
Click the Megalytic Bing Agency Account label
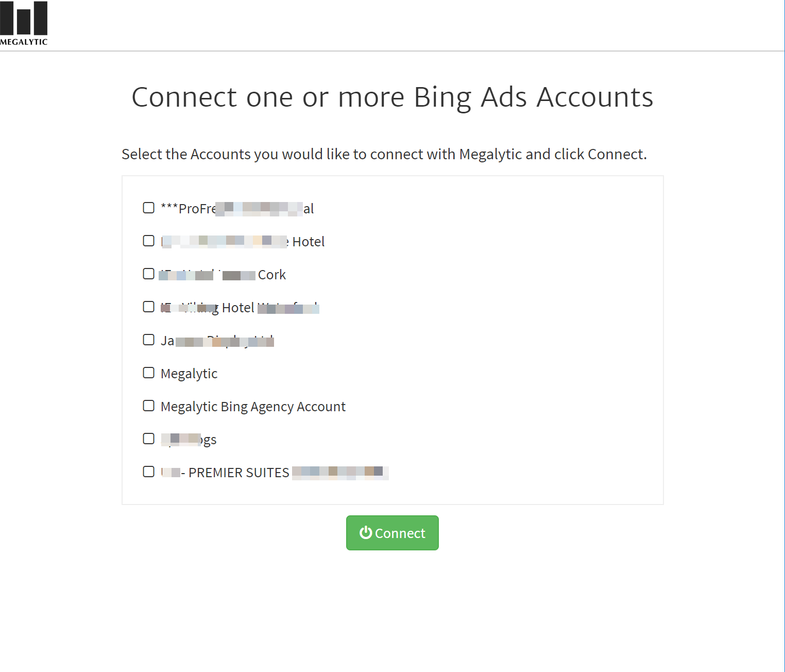coord(253,407)
